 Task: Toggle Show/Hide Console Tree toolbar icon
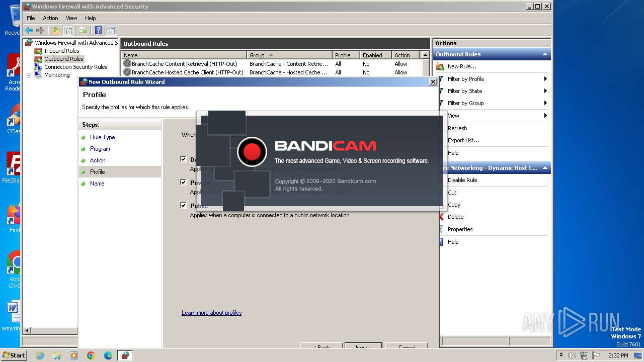[67, 30]
